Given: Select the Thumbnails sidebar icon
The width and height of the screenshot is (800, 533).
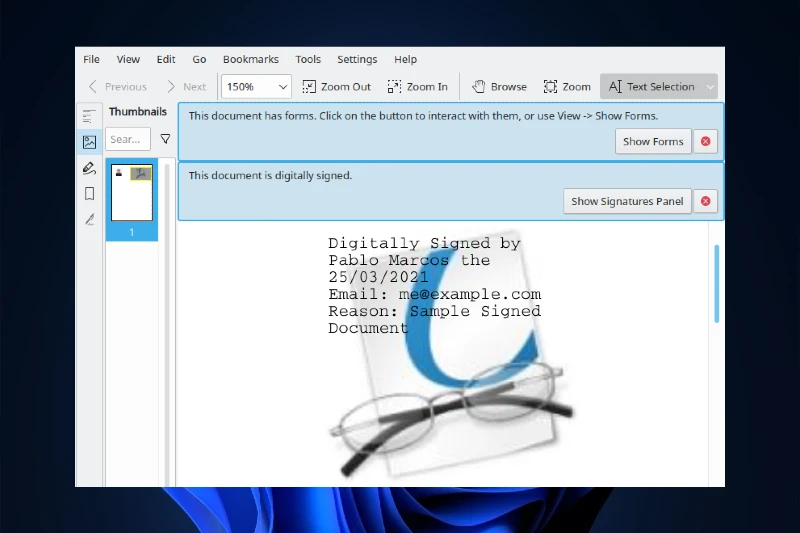Looking at the screenshot, I should click(x=90, y=142).
